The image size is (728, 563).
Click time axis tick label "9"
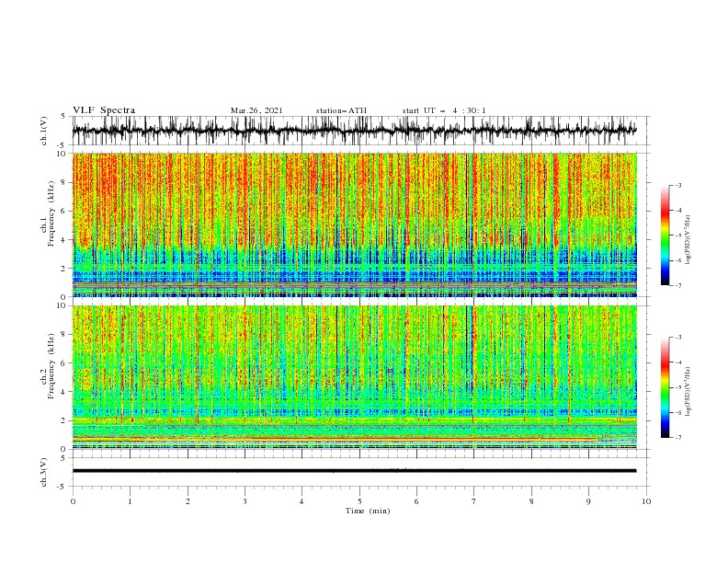[588, 501]
